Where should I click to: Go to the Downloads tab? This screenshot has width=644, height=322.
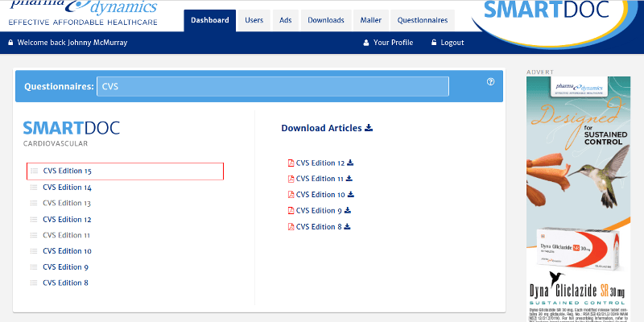click(326, 20)
